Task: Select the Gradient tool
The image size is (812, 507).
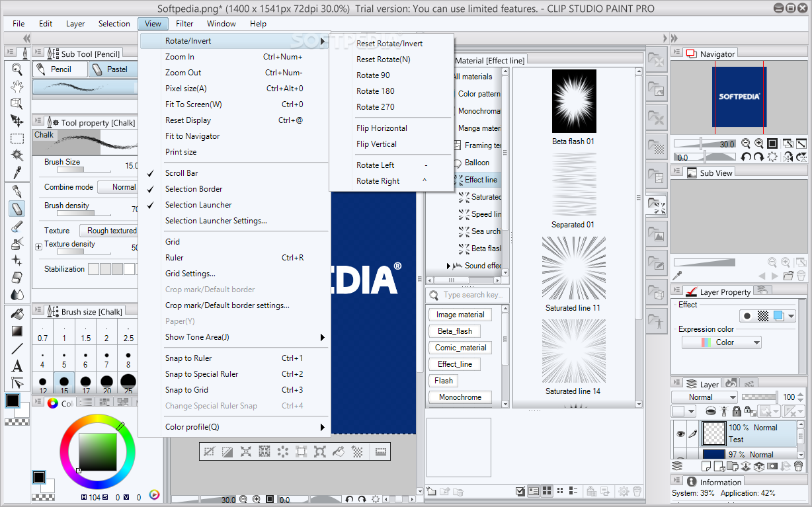Action: [x=17, y=331]
